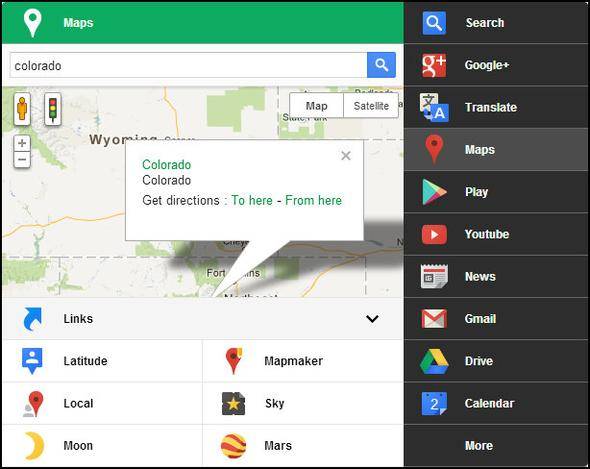The image size is (590, 469).
Task: Open the Mapmaker pin icon
Action: click(234, 361)
